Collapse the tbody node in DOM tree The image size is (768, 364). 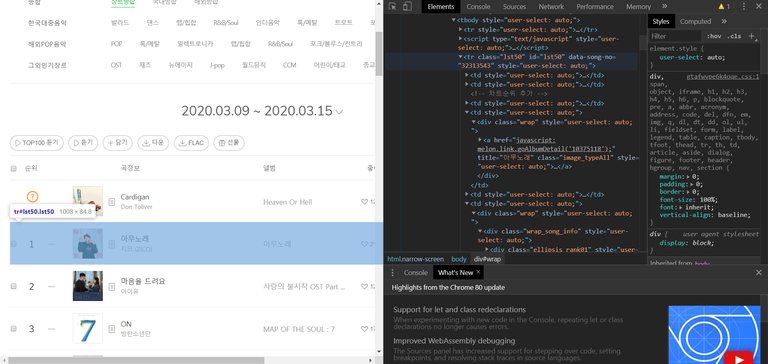click(454, 21)
